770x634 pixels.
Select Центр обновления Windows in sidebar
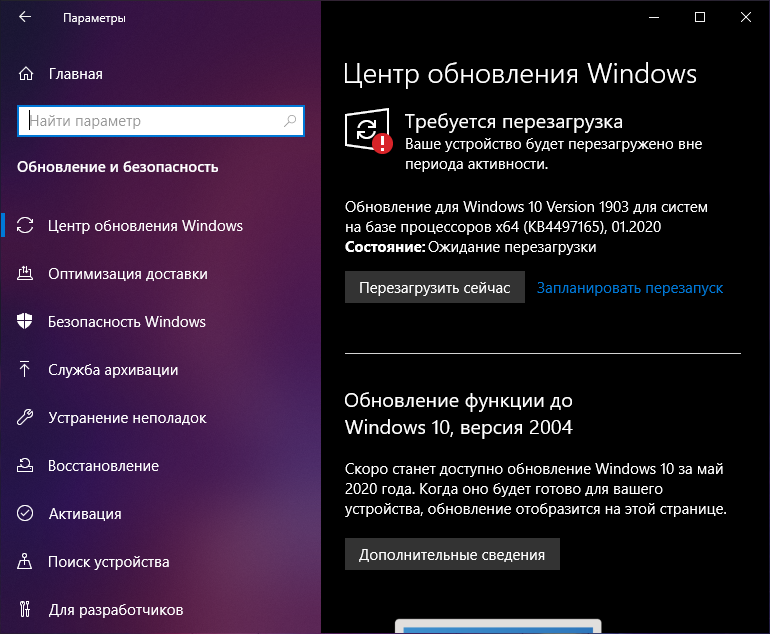pos(145,225)
